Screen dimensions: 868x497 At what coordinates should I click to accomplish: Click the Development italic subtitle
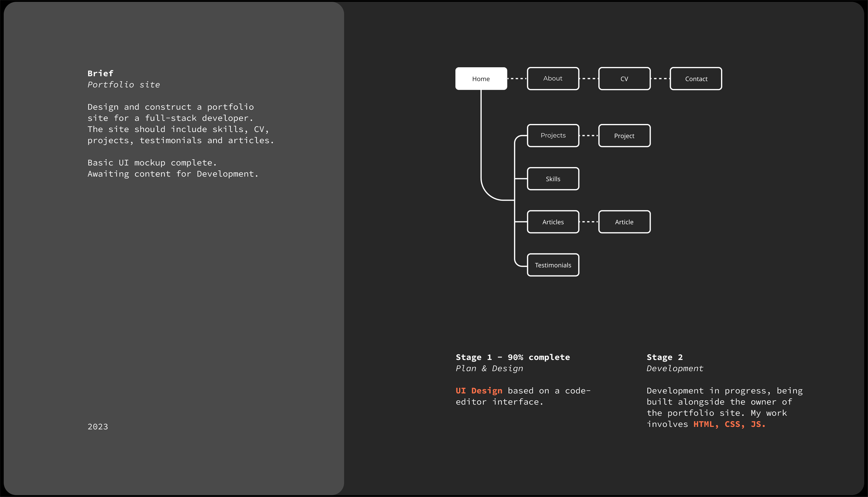pyautogui.click(x=675, y=368)
